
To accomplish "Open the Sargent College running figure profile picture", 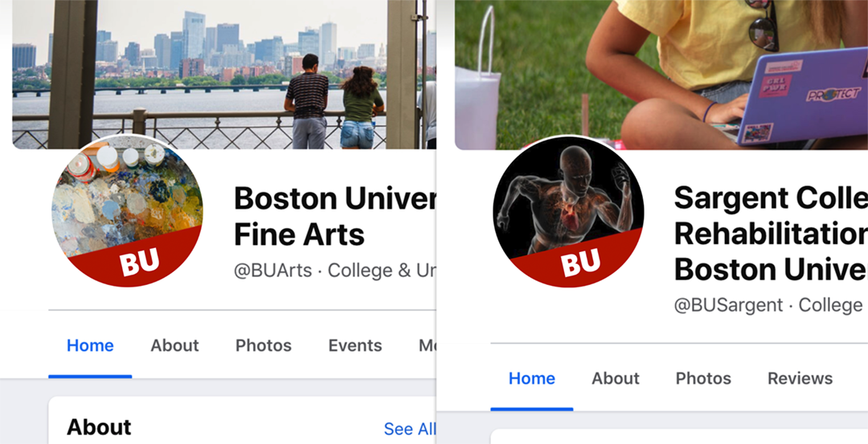I will [568, 211].
